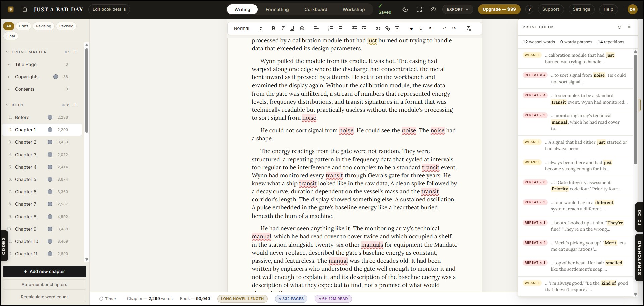Click Recalculate word count button

(44, 297)
